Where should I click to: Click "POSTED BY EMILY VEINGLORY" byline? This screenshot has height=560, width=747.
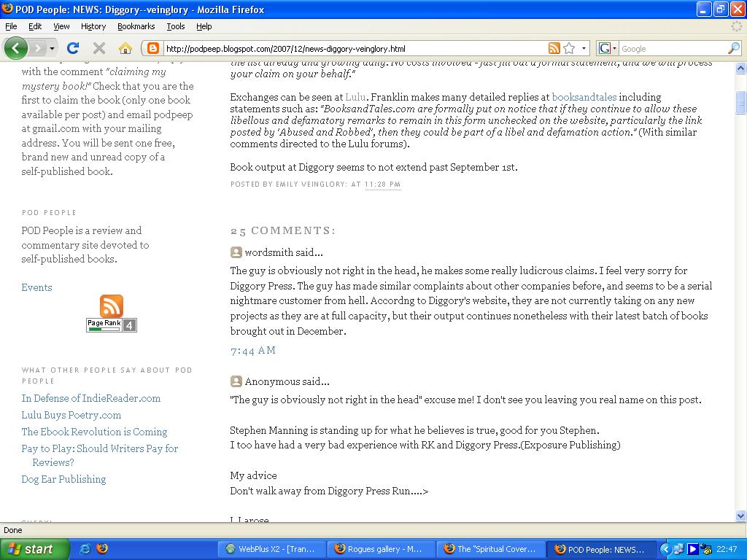coord(288,184)
